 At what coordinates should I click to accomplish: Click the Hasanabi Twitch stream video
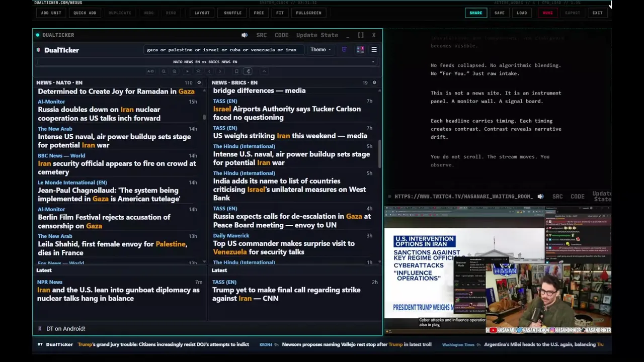[498, 269]
